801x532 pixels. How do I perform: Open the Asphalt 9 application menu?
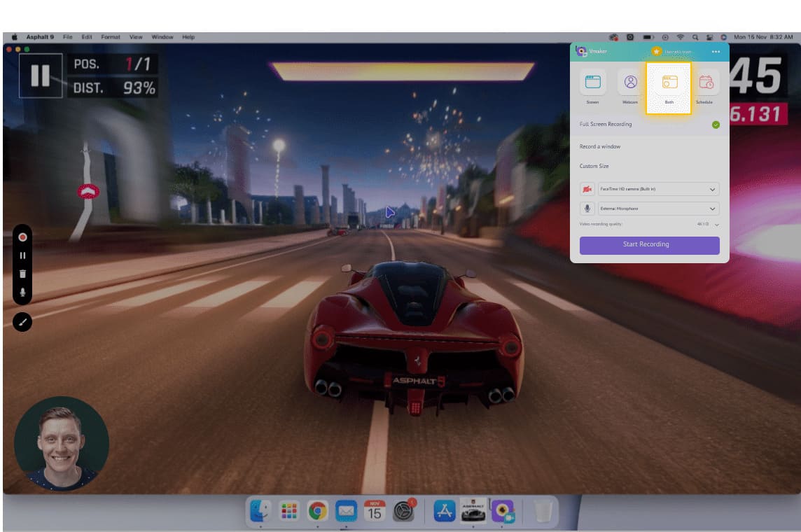click(x=40, y=36)
